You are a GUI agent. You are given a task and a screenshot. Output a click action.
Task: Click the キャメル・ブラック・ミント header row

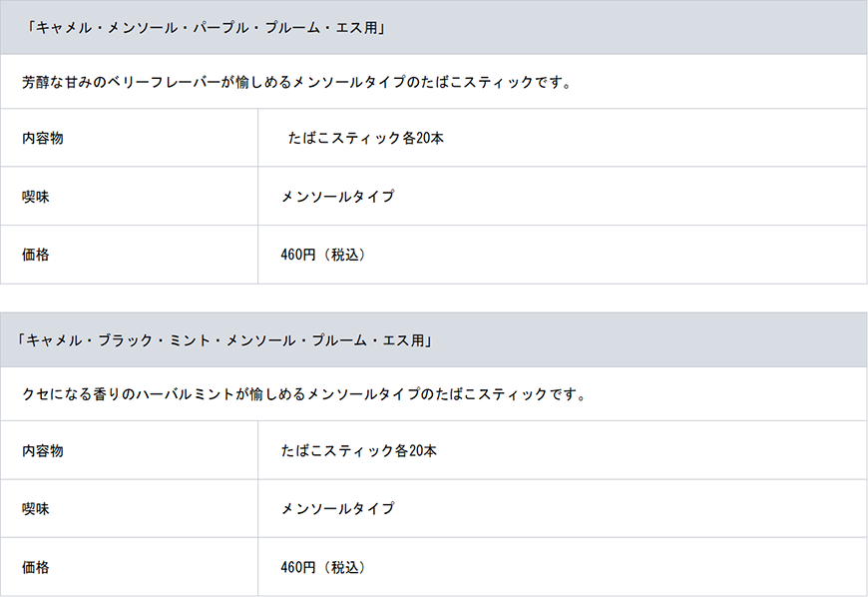click(x=224, y=340)
